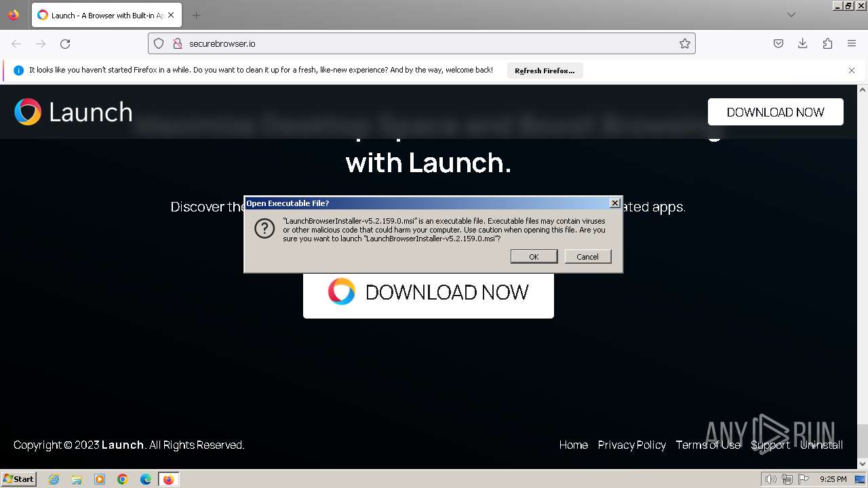
Task: Open tracking protection shield icon
Action: (x=159, y=43)
